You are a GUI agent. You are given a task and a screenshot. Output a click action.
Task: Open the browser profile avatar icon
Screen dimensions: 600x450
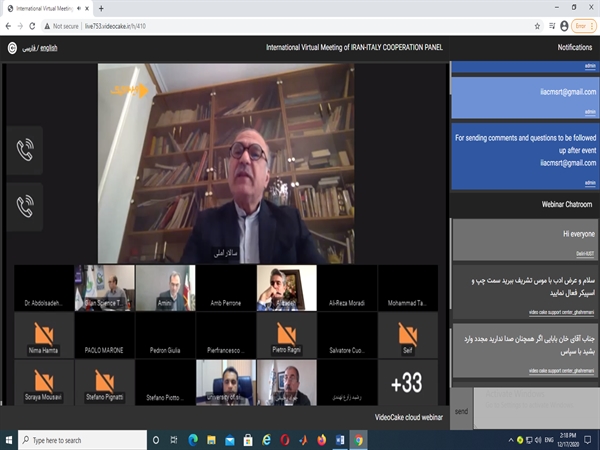pos(564,26)
